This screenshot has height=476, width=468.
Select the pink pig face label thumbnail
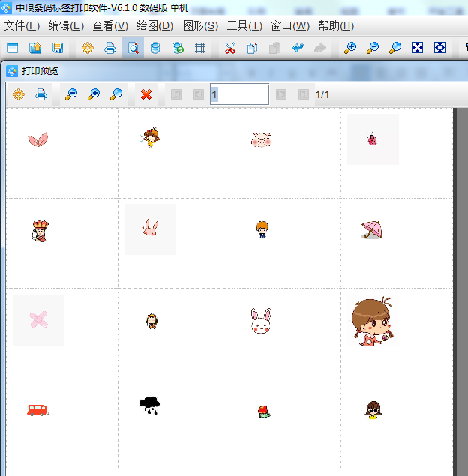point(261,139)
